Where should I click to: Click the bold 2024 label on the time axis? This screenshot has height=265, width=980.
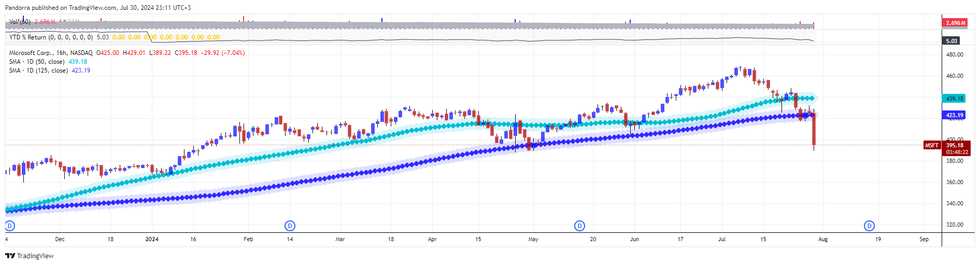point(152,239)
